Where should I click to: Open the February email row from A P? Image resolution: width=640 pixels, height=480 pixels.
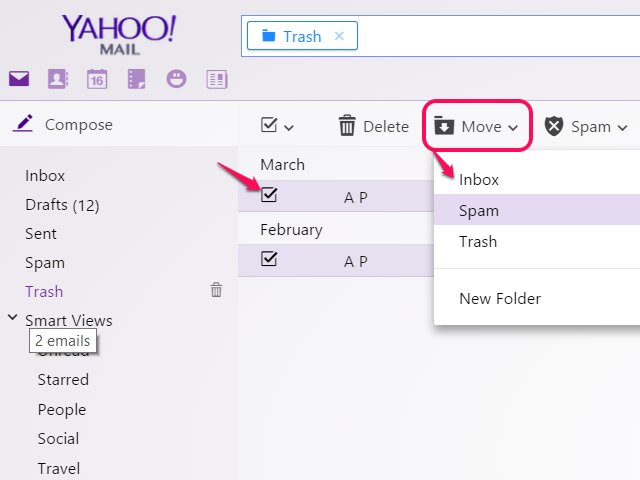336,260
